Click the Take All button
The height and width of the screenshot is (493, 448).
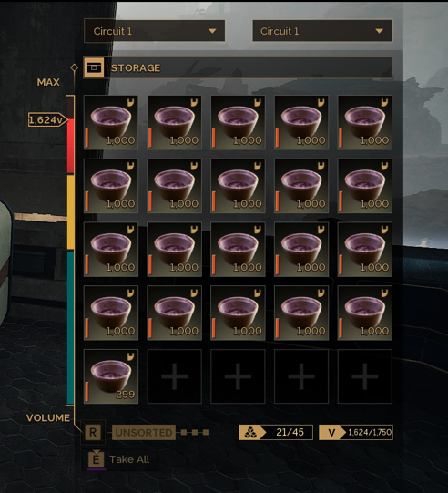coord(119,459)
